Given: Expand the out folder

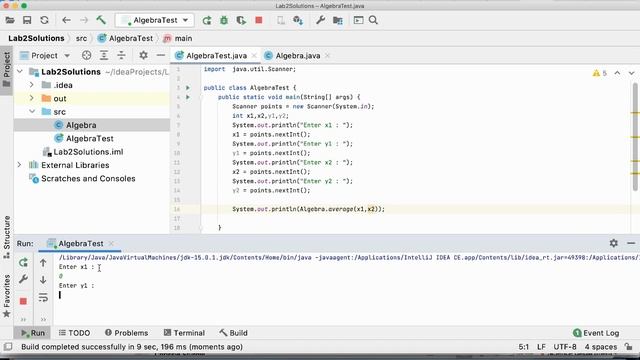Looking at the screenshot, I should tap(31, 98).
